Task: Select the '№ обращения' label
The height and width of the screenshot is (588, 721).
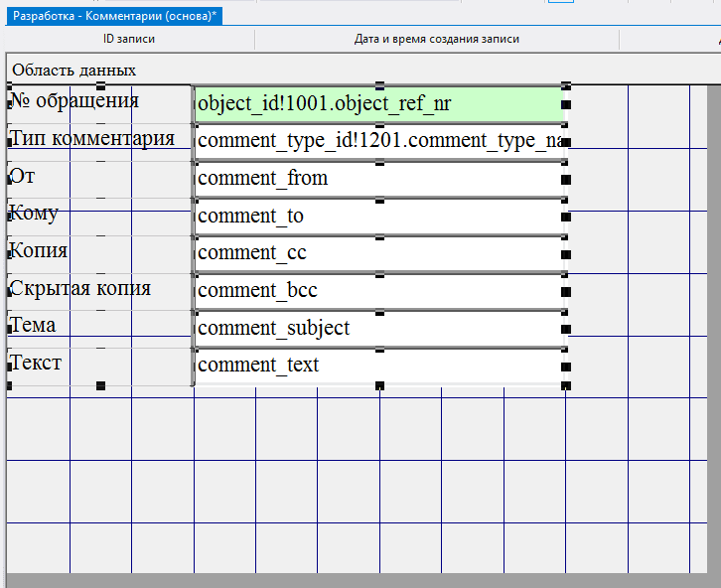Action: coord(74,101)
